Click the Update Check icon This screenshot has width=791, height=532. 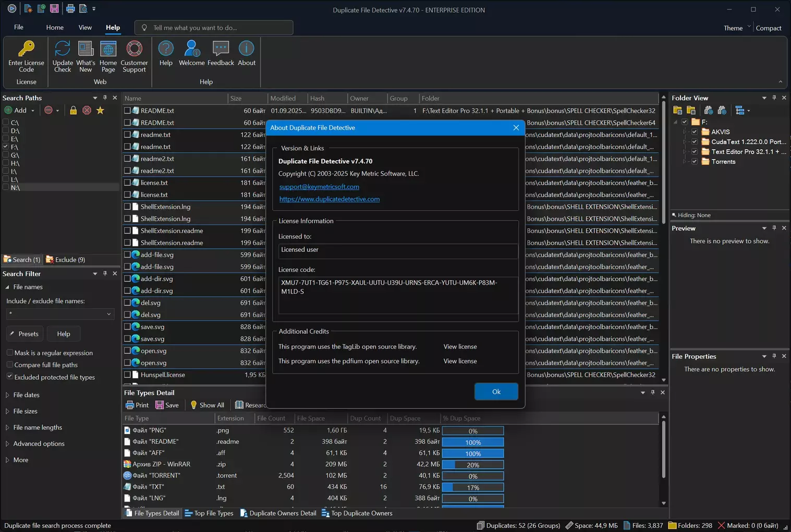(63, 50)
